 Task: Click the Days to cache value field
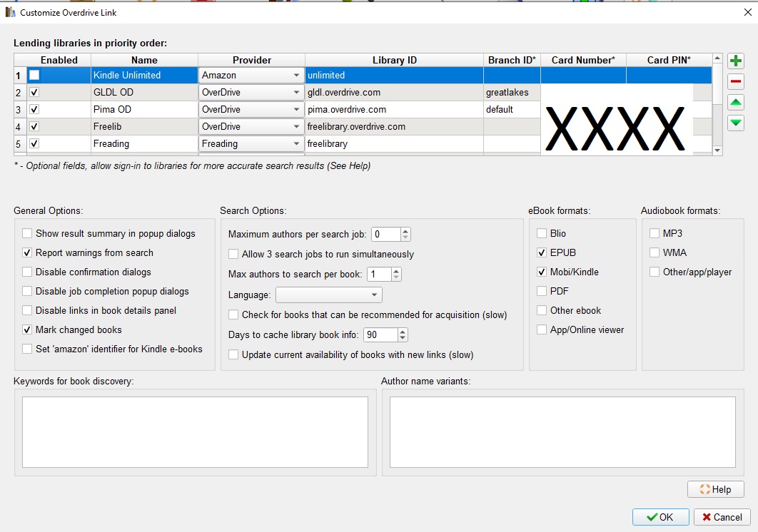[x=381, y=335]
